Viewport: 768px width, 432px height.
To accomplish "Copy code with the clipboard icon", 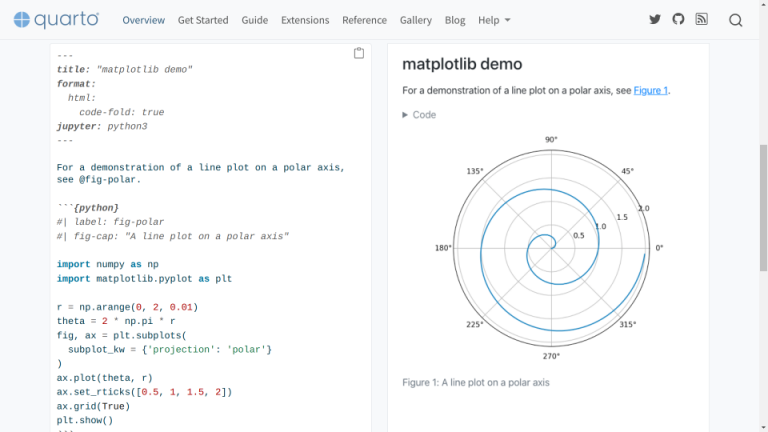I will tap(359, 53).
